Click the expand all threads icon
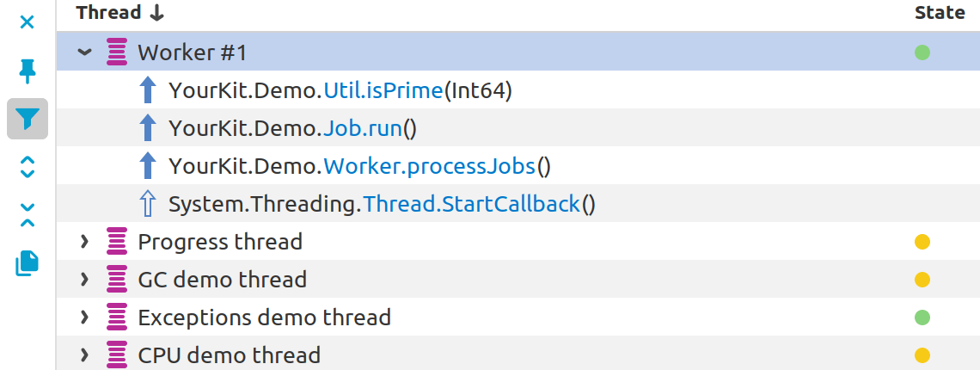 (27, 167)
